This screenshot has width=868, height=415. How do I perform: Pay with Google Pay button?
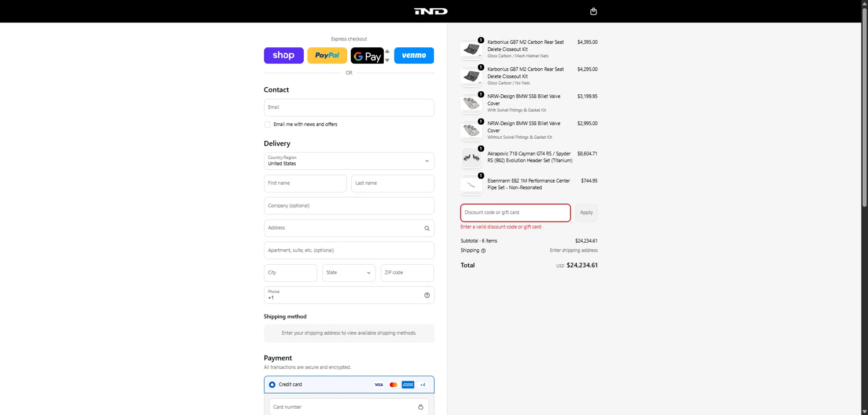tap(367, 55)
